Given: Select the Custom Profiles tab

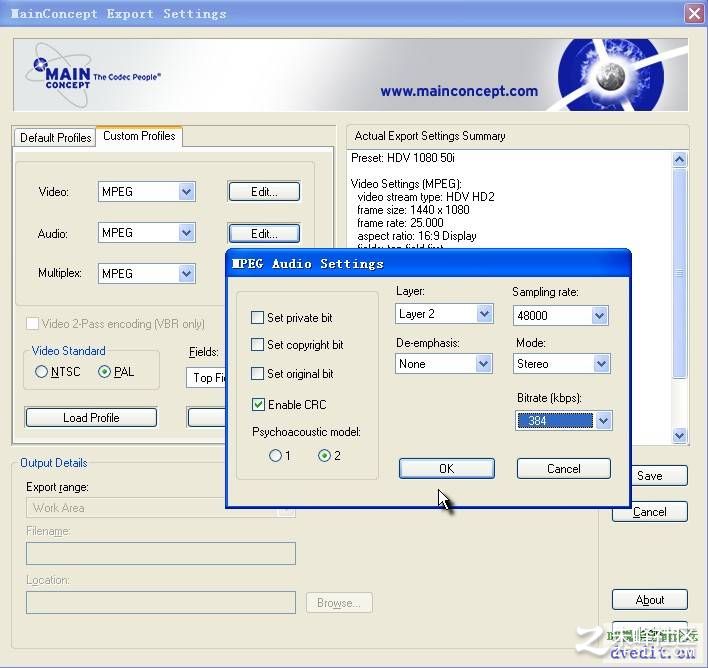Looking at the screenshot, I should tap(139, 136).
